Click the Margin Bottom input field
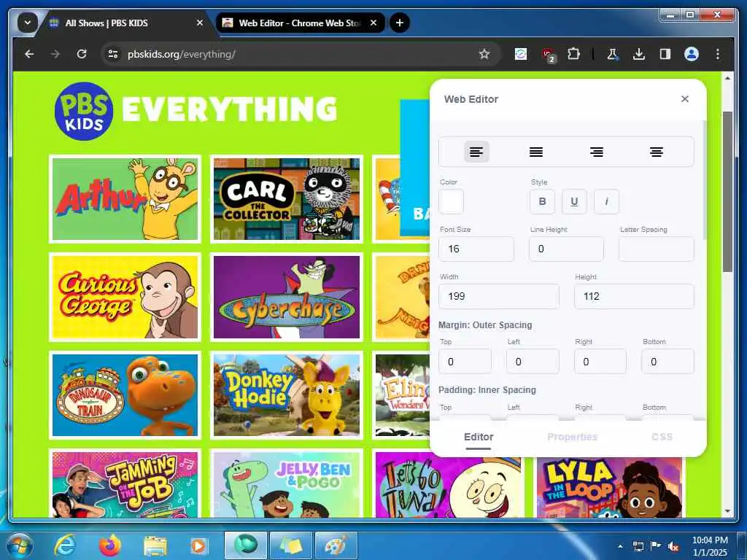The height and width of the screenshot is (560, 747). (x=668, y=362)
